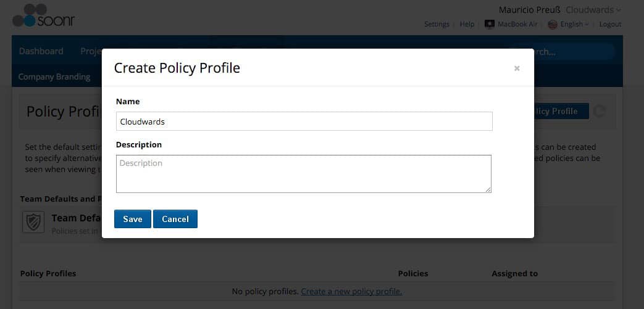The height and width of the screenshot is (309, 644).
Task: Click inside the Description text area
Action: [x=304, y=174]
